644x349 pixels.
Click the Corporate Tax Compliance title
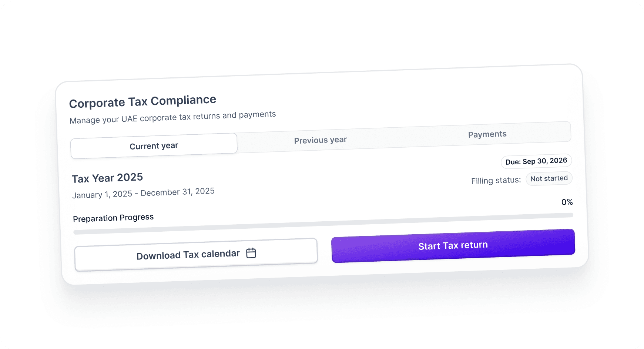coord(142,101)
